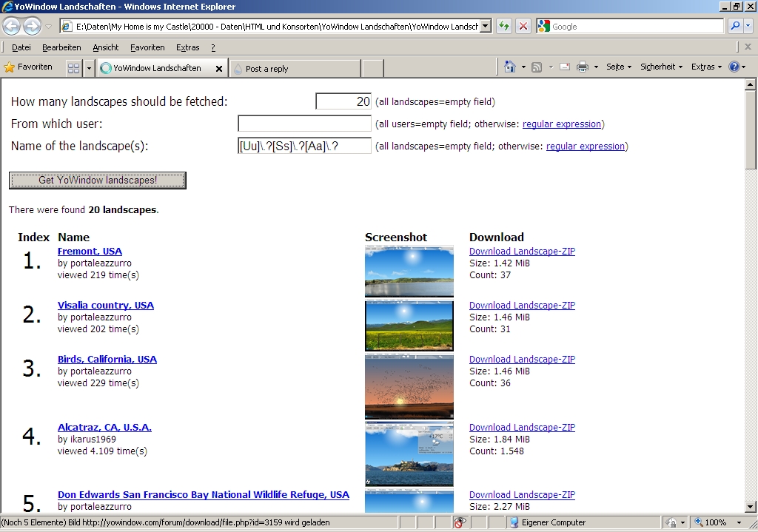Image resolution: width=758 pixels, height=532 pixels.
Task: Open the RSS feeds icon
Action: point(535,66)
